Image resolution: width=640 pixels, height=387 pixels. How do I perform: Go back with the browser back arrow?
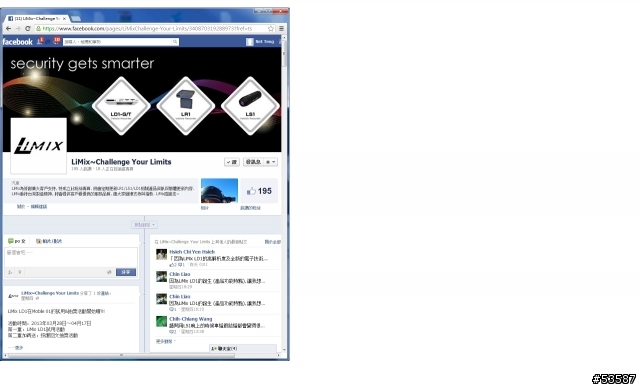tap(9, 29)
